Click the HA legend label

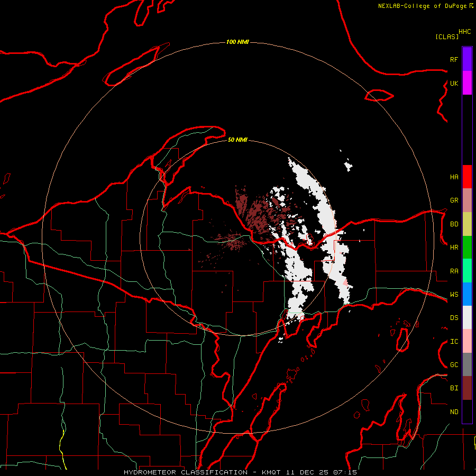coord(454,177)
